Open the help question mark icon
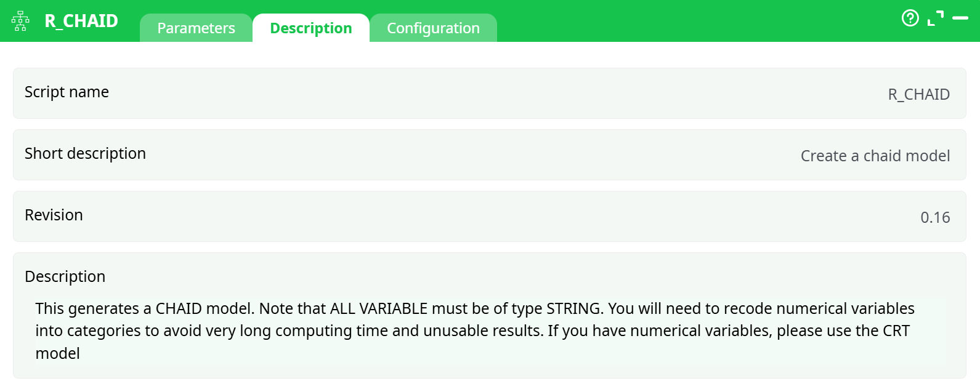The image size is (980, 389). pos(910,18)
